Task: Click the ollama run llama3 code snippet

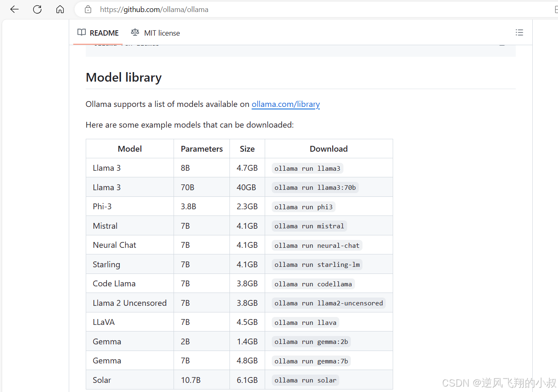Action: coord(307,168)
